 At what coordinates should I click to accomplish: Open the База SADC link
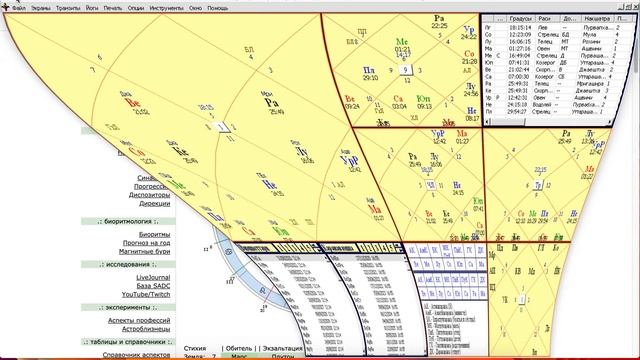(153, 286)
